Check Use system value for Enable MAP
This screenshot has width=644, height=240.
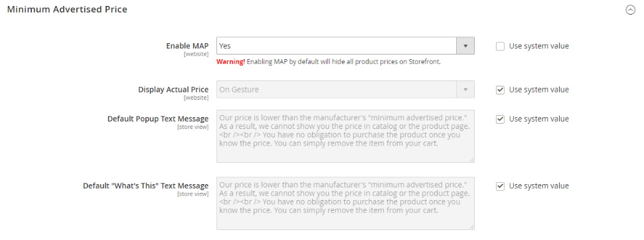500,47
